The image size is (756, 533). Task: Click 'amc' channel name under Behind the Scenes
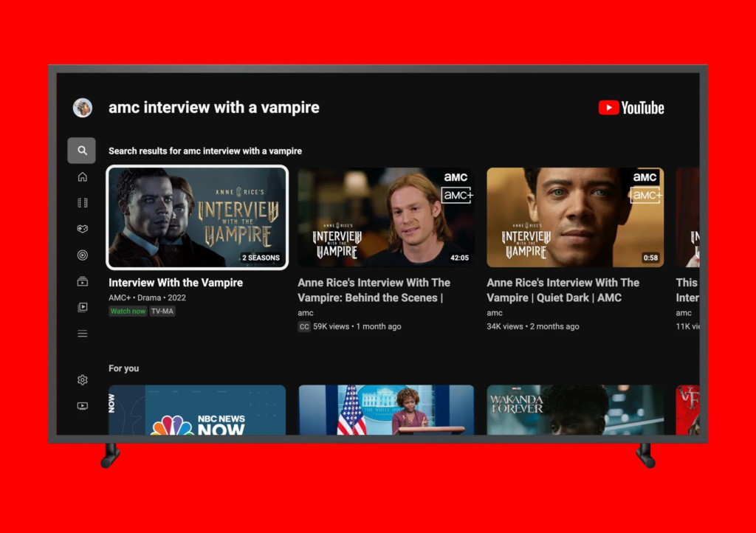click(x=305, y=313)
